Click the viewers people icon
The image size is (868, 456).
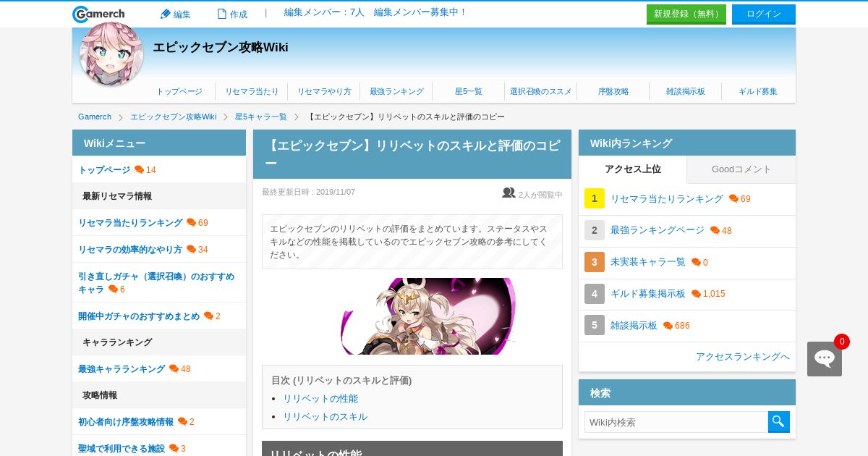[x=509, y=193]
